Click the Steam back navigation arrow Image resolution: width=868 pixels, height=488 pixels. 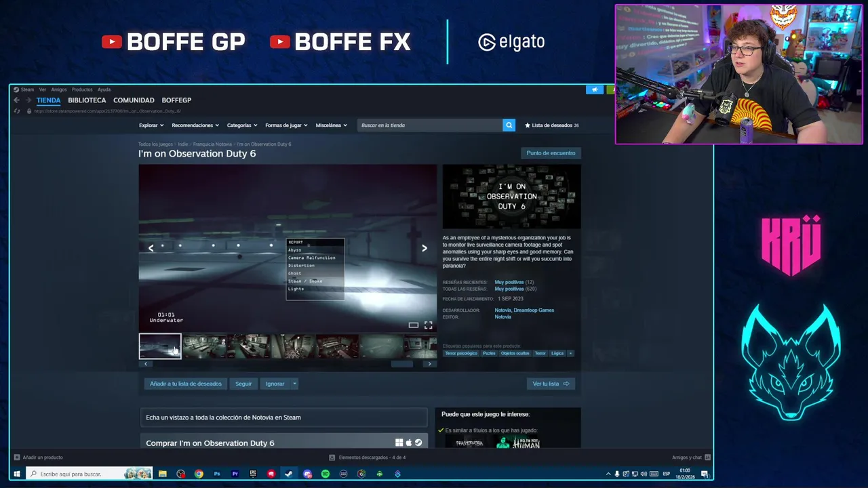click(17, 100)
